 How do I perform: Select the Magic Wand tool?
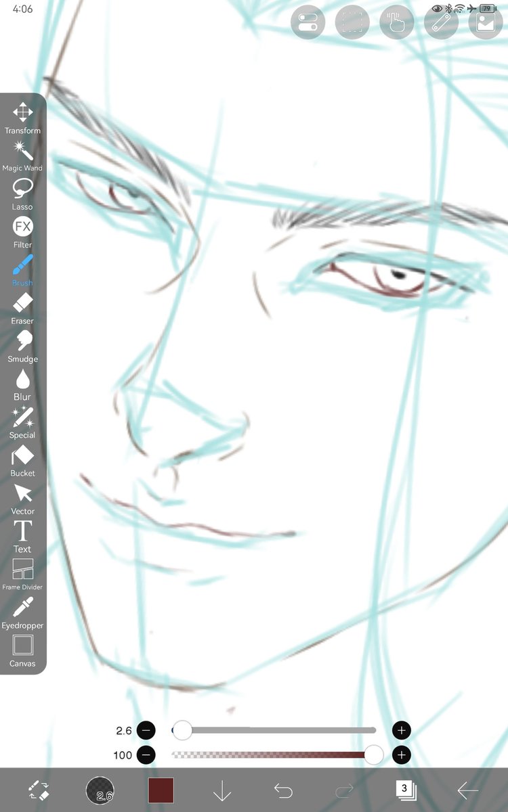coord(22,156)
